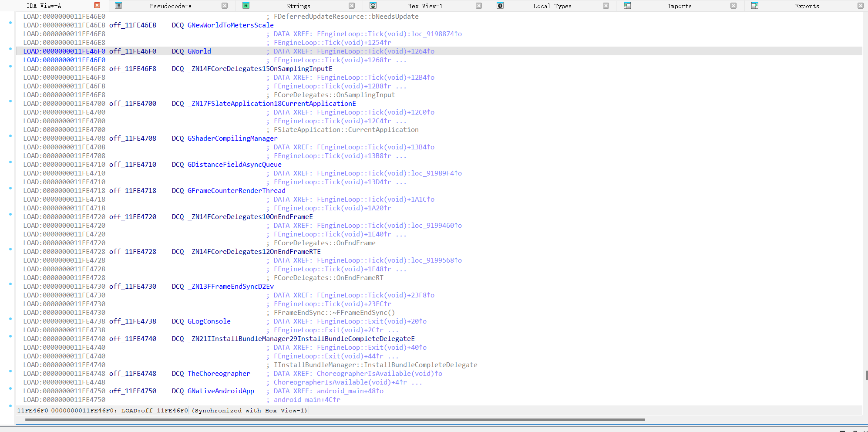Click the FDeferredUpdateResource::bNeedsUpdate comment
The width and height of the screenshot is (868, 432).
pos(346,17)
